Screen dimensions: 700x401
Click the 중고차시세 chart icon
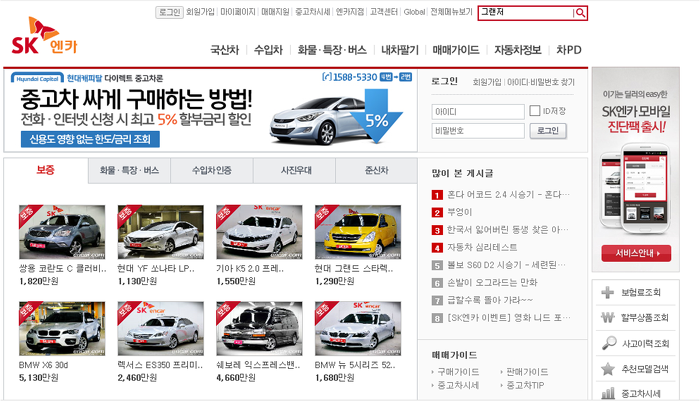pos(608,393)
